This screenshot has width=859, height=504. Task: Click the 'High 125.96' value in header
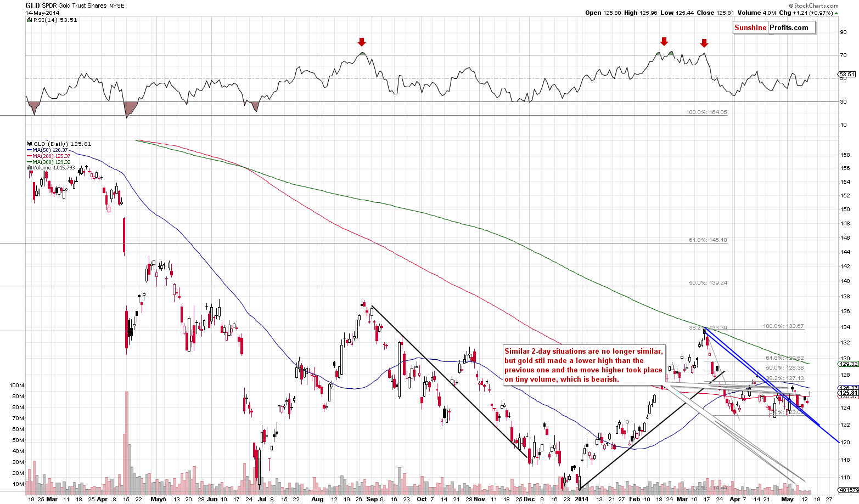tap(642, 13)
